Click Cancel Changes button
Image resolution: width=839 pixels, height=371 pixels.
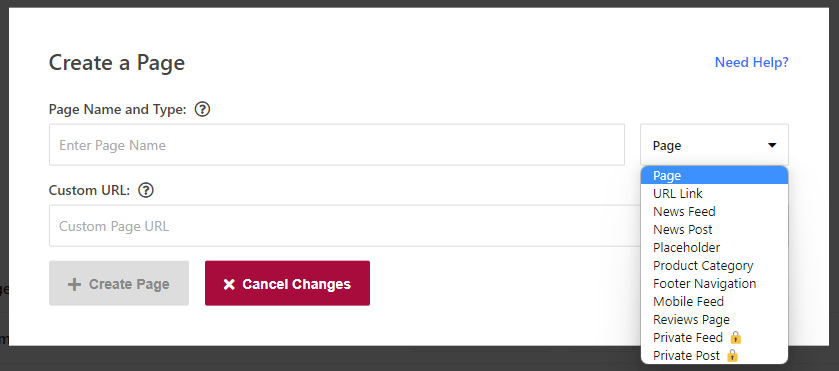coord(287,283)
